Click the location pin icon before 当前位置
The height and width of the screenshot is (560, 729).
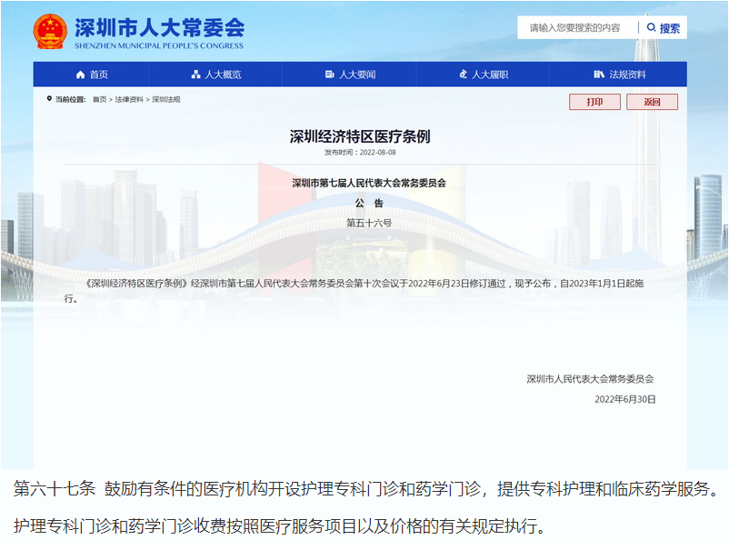49,99
